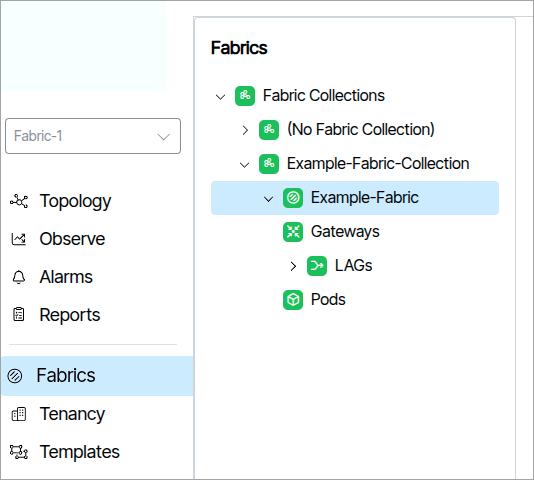Click the Topology network icon
This screenshot has width=534, height=480.
[x=19, y=201]
